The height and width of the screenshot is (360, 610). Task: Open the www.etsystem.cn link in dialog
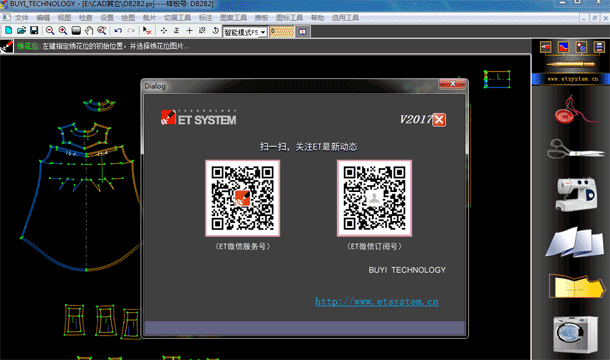377,302
